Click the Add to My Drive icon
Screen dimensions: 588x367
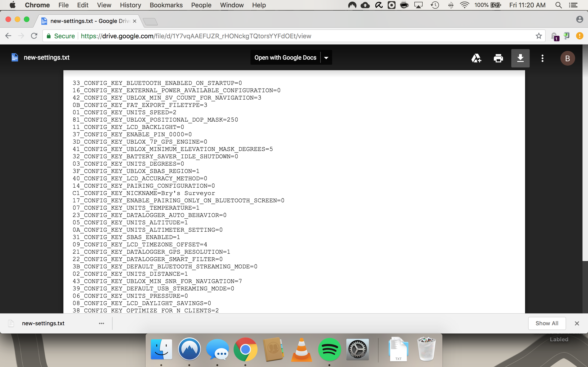(476, 58)
